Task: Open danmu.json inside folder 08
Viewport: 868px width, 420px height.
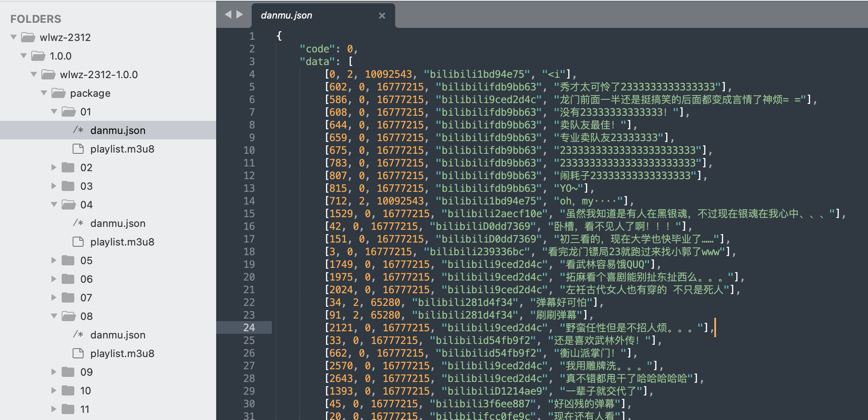Action: coord(117,335)
